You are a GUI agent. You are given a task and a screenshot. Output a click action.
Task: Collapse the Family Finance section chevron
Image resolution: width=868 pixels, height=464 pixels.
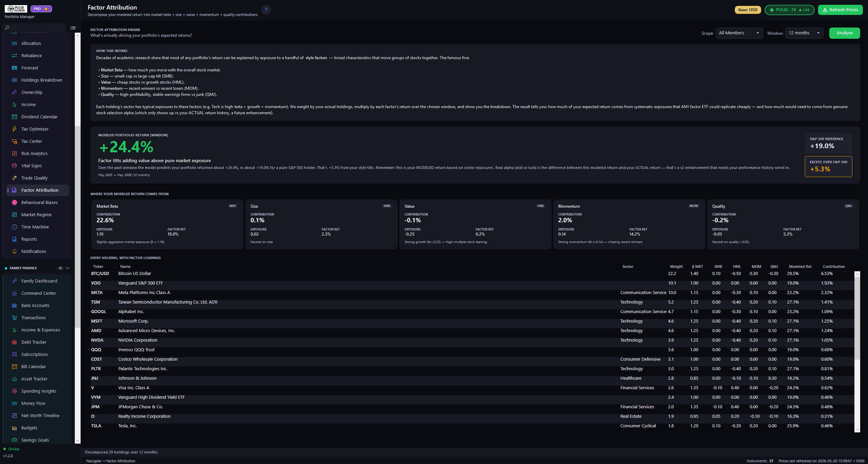68,268
